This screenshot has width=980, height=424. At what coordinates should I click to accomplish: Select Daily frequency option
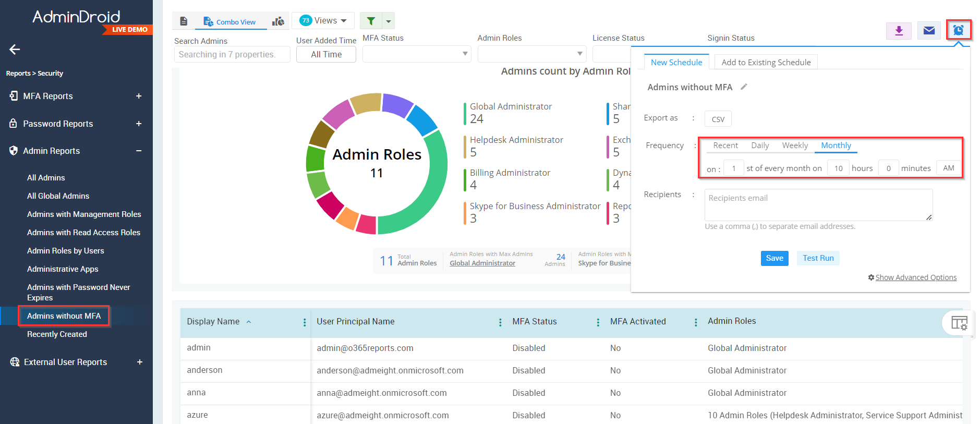[x=760, y=146]
